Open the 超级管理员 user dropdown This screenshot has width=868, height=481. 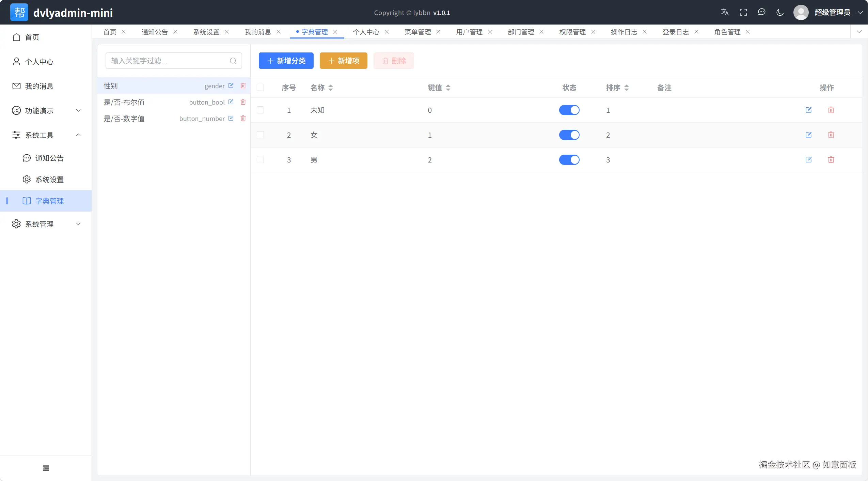(x=832, y=12)
